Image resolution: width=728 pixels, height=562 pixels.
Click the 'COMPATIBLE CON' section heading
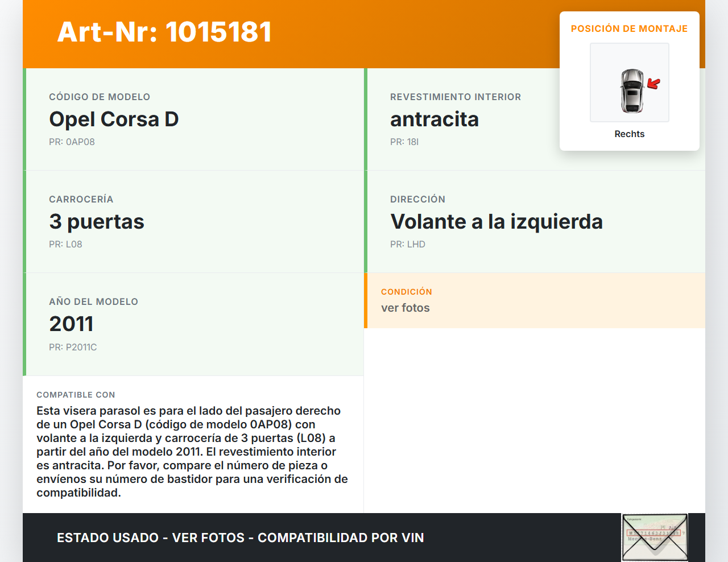coord(76,395)
